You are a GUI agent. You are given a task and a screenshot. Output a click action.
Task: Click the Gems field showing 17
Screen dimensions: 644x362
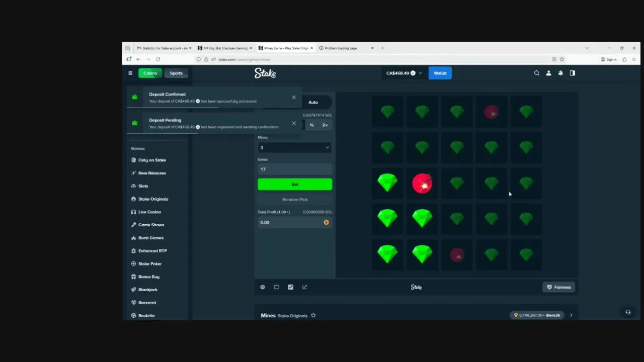(x=295, y=169)
